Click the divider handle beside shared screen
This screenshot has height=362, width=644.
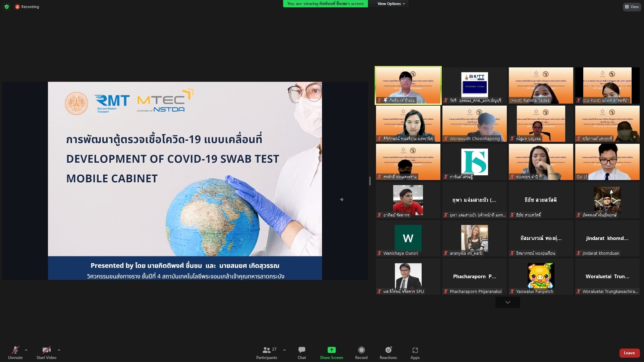tap(370, 181)
